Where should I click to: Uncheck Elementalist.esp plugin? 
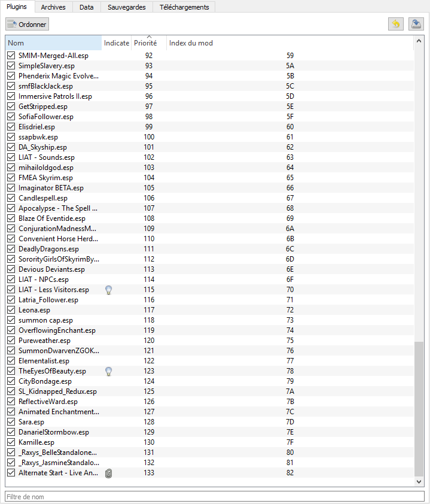coord(11,361)
